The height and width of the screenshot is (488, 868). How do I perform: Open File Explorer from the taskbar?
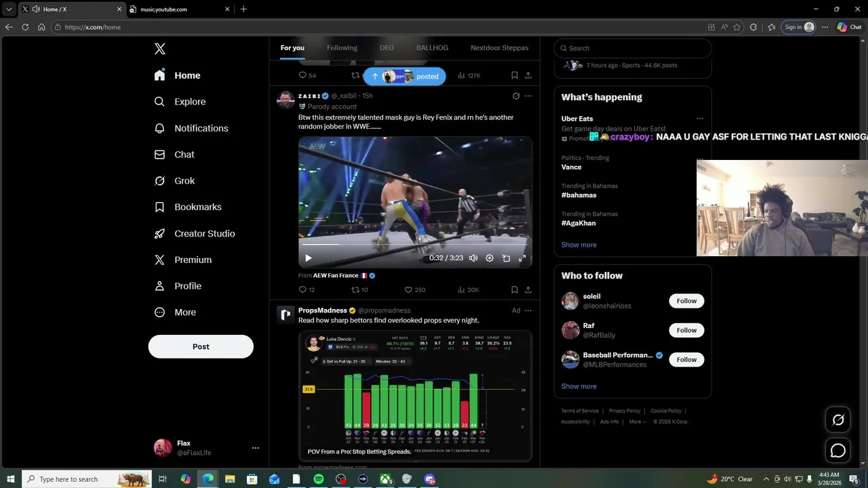pyautogui.click(x=230, y=479)
